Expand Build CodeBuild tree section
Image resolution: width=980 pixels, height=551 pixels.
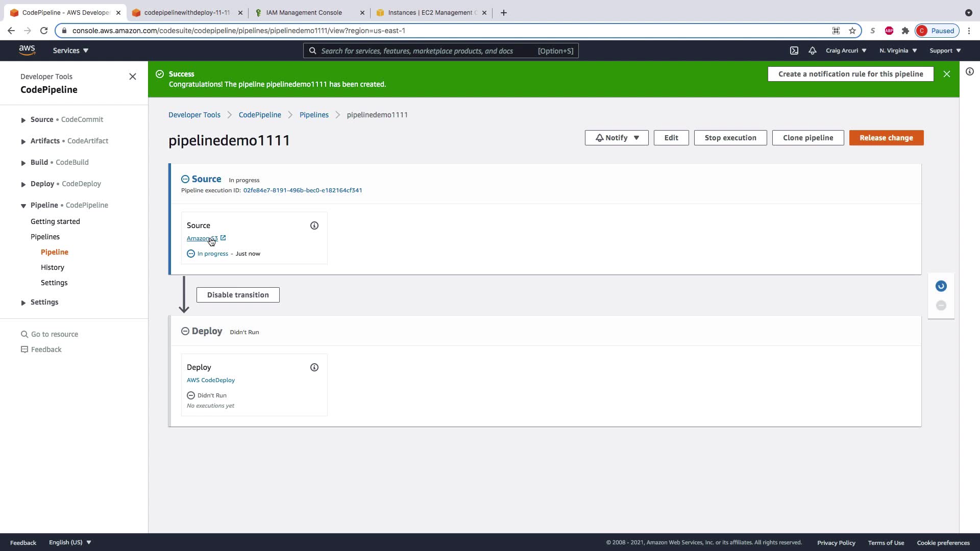click(23, 163)
